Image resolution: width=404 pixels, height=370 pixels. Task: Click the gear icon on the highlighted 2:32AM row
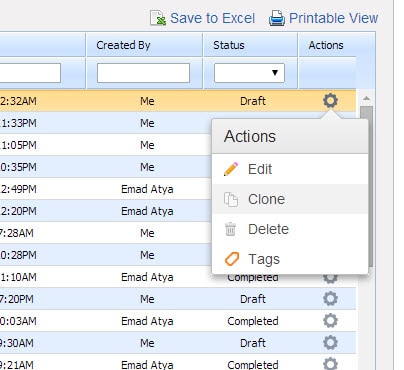pos(330,100)
